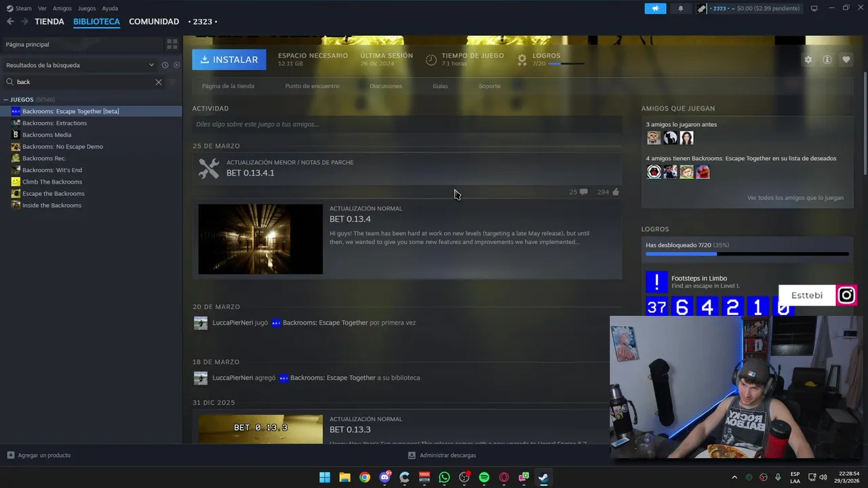Open BET 0.13.4 update thumbnail

tap(260, 239)
